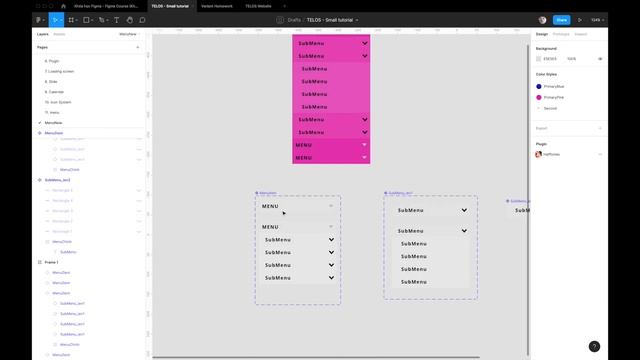Screen dimensions: 640x360
Task: Click the background color swatch
Action: tap(539, 59)
